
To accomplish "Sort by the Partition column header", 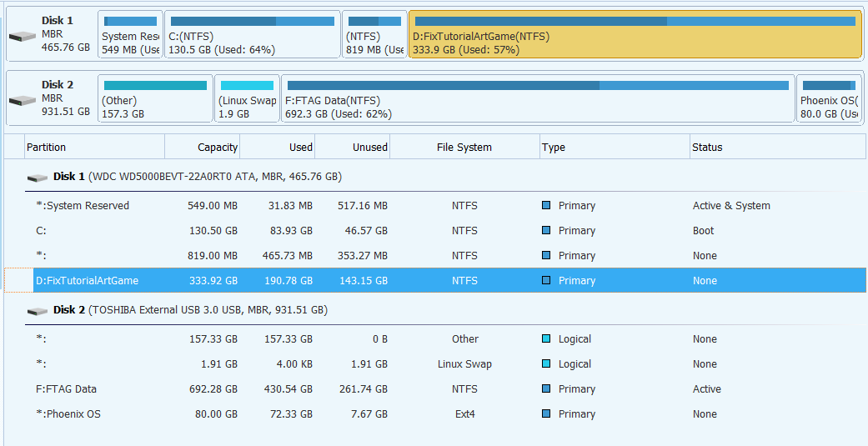I will point(95,148).
